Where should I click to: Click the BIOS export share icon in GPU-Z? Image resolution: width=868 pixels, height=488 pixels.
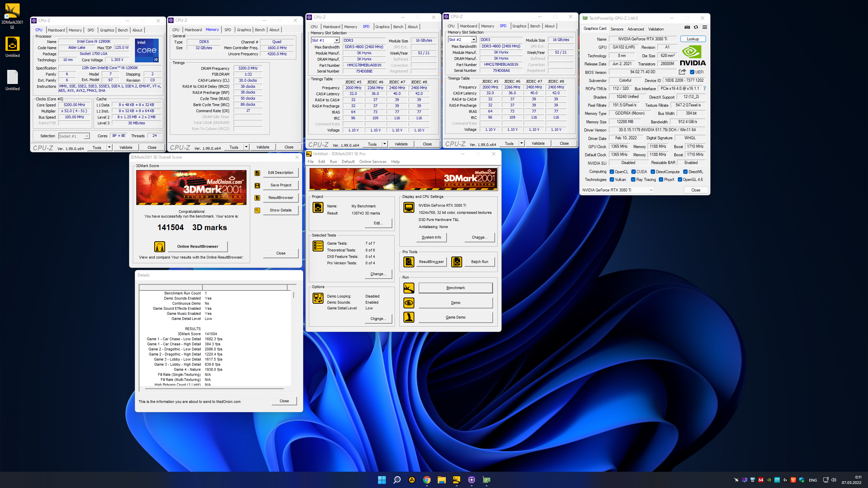click(x=682, y=72)
